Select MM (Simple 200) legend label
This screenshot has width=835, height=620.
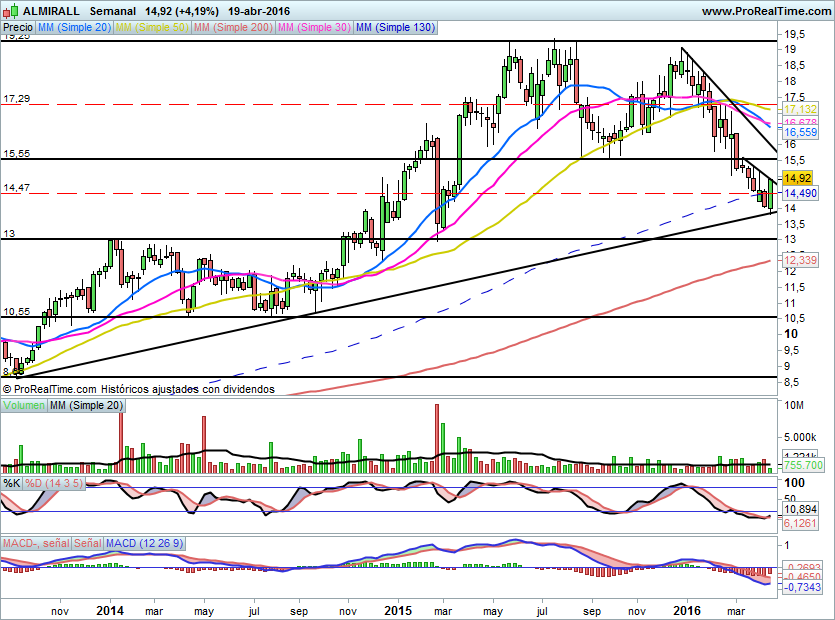click(233, 27)
